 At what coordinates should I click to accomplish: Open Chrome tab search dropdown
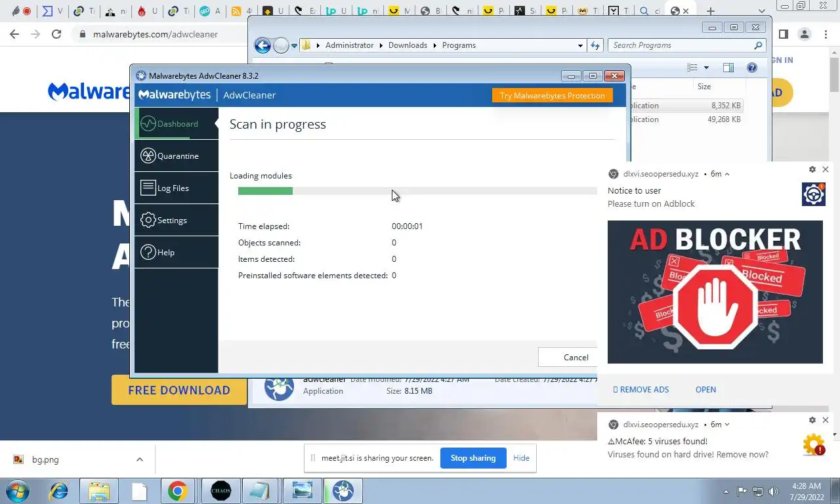coord(761,11)
